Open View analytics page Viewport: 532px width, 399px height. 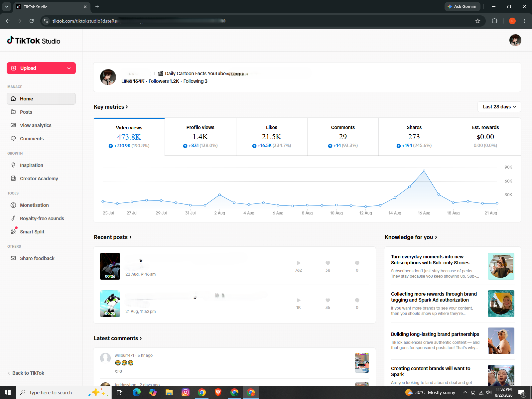click(x=41, y=125)
